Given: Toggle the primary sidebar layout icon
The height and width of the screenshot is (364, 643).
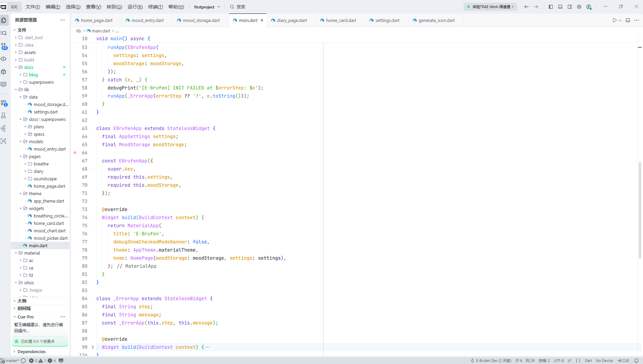Looking at the screenshot, I should click(551, 7).
